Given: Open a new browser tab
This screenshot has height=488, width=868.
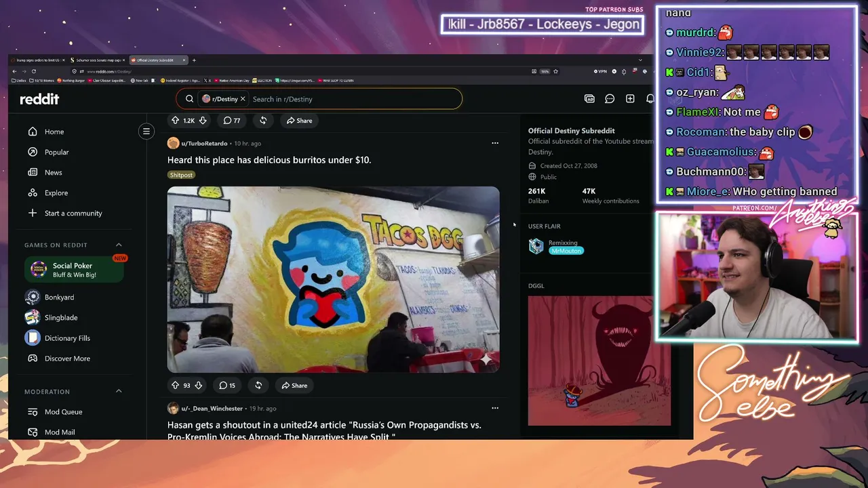Looking at the screenshot, I should pos(194,60).
